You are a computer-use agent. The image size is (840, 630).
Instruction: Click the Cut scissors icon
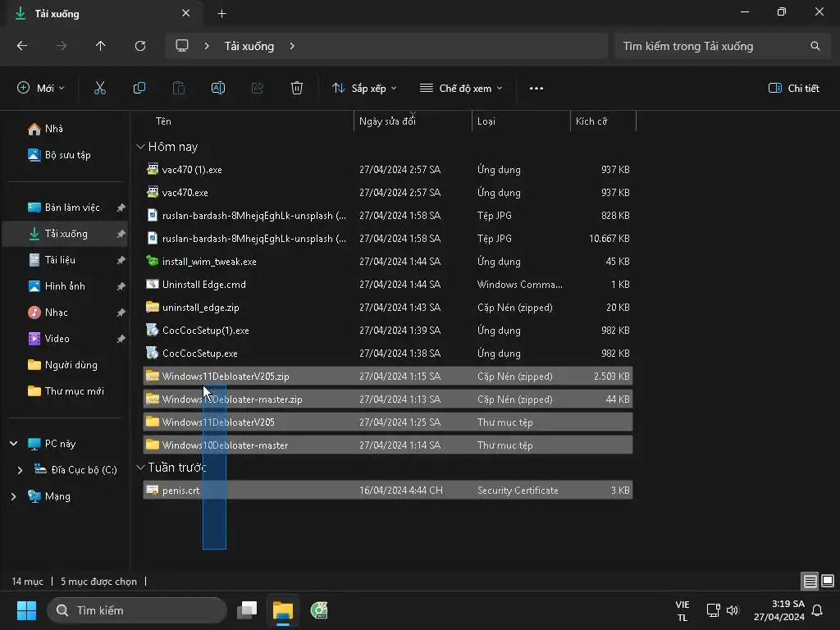tap(99, 88)
